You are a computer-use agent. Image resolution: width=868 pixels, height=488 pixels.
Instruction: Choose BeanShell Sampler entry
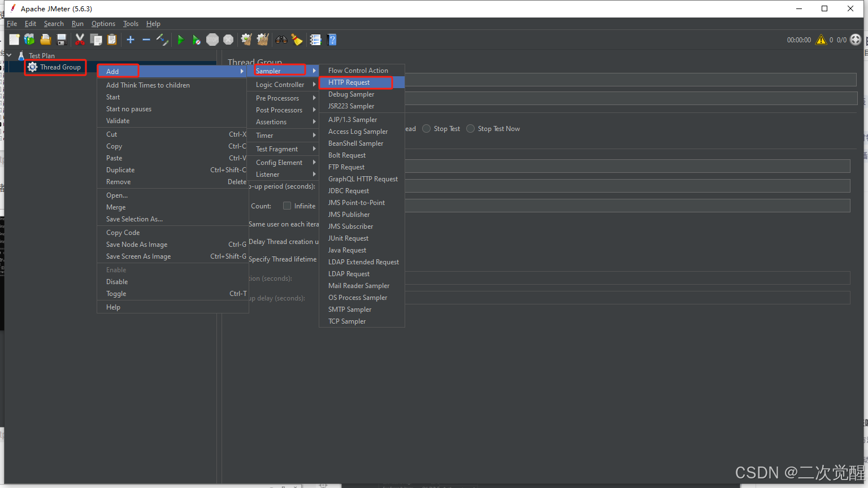pyautogui.click(x=362, y=143)
